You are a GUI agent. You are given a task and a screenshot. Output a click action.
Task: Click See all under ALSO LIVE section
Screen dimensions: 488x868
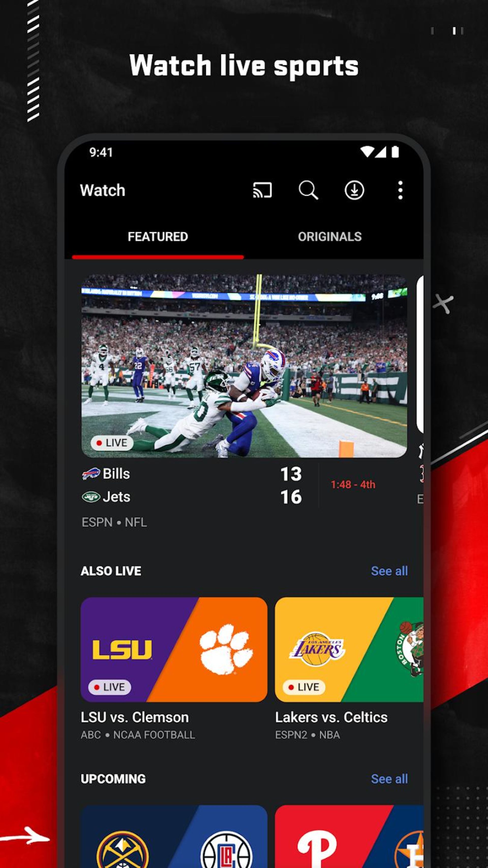pyautogui.click(x=389, y=570)
